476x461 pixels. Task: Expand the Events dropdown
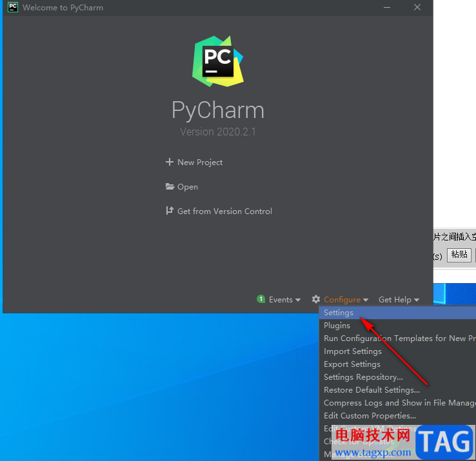(279, 300)
